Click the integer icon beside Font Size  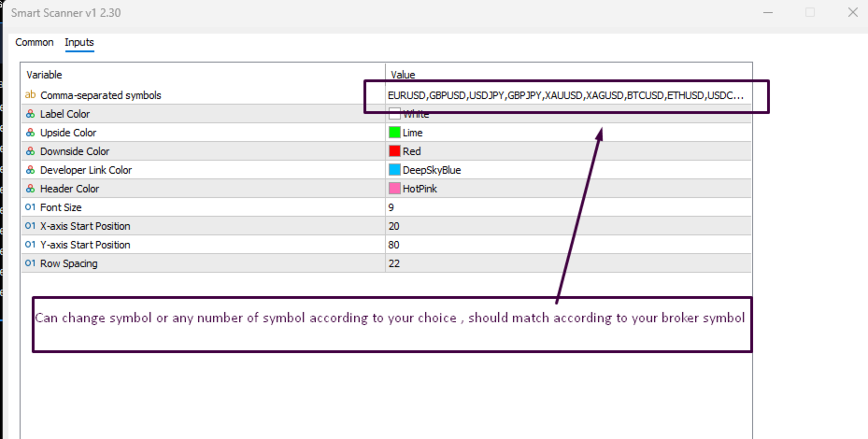click(31, 207)
